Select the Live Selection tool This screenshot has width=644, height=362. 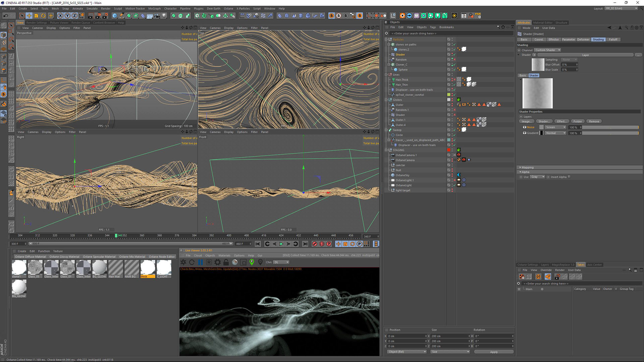click(22, 16)
